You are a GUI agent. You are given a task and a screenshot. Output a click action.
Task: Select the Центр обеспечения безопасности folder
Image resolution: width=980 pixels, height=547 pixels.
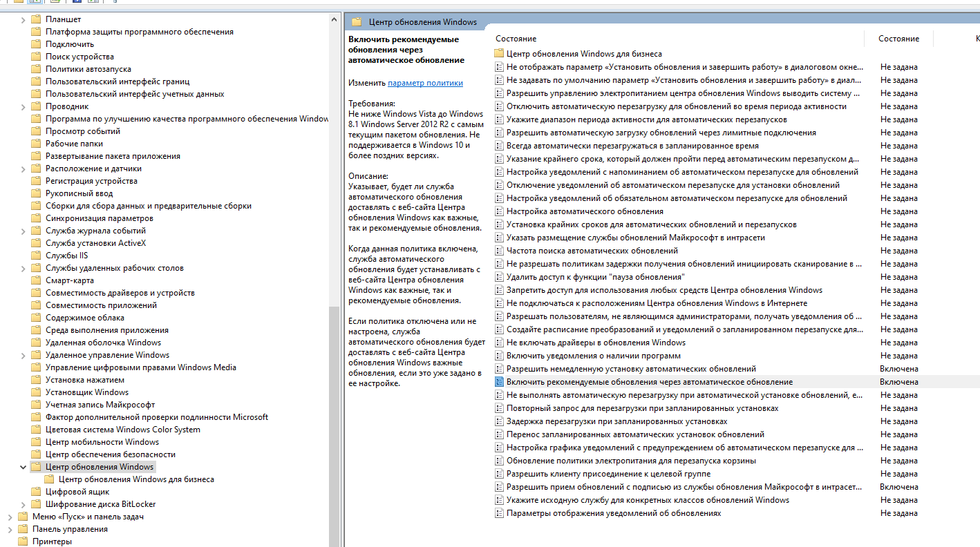pyautogui.click(x=111, y=454)
